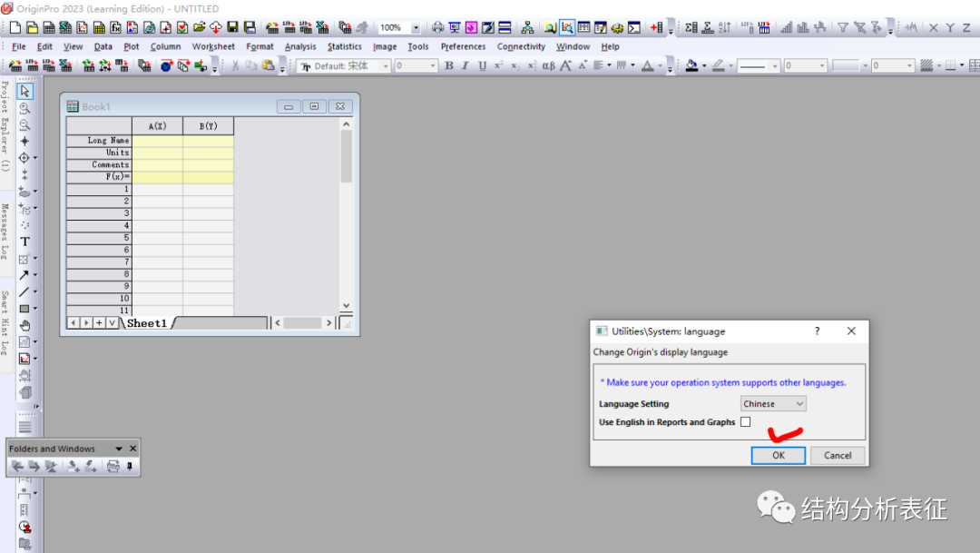Select the Text tool labeled T
The width and height of the screenshot is (980, 553).
click(x=24, y=242)
